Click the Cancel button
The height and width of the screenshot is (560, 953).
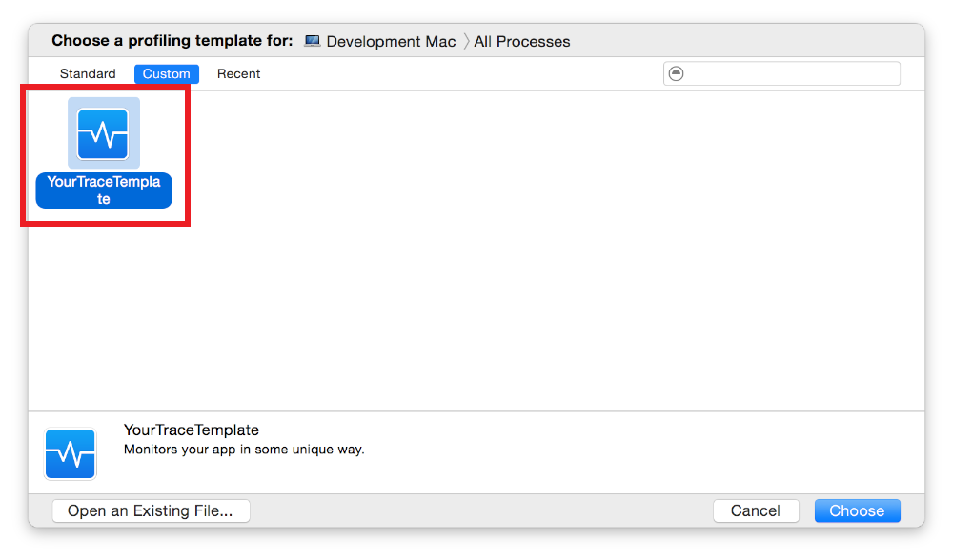click(x=756, y=510)
